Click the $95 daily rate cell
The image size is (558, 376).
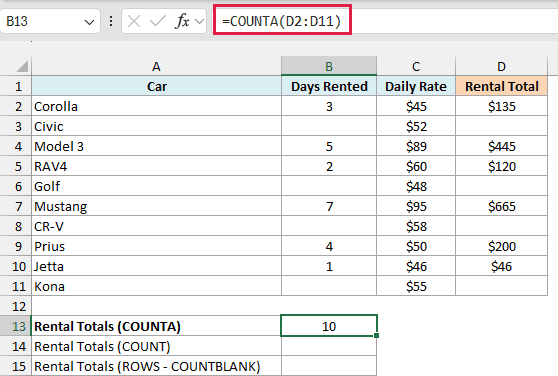[x=416, y=206]
